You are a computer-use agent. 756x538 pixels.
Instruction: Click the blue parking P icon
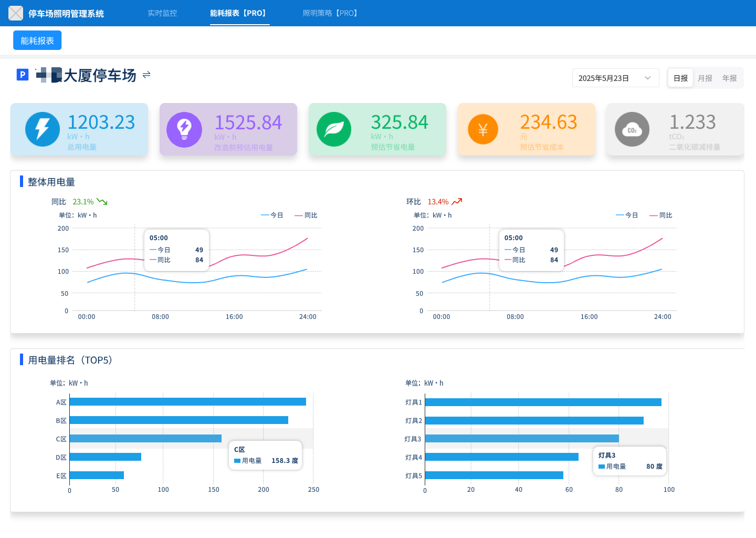point(22,75)
